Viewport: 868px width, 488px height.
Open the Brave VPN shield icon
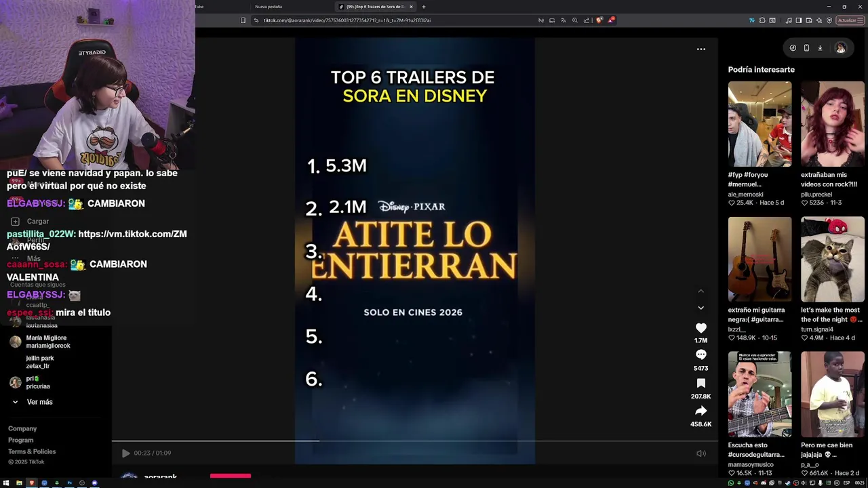tap(829, 20)
